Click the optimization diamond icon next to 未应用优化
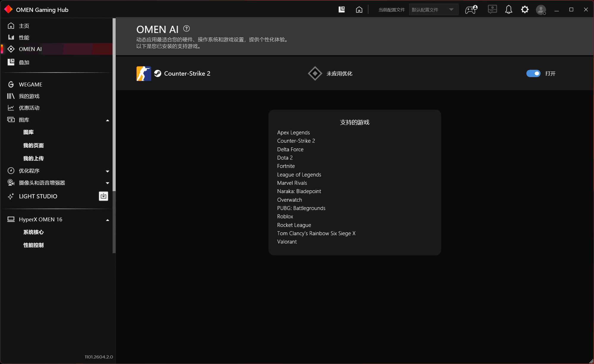594x364 pixels. 315,74
